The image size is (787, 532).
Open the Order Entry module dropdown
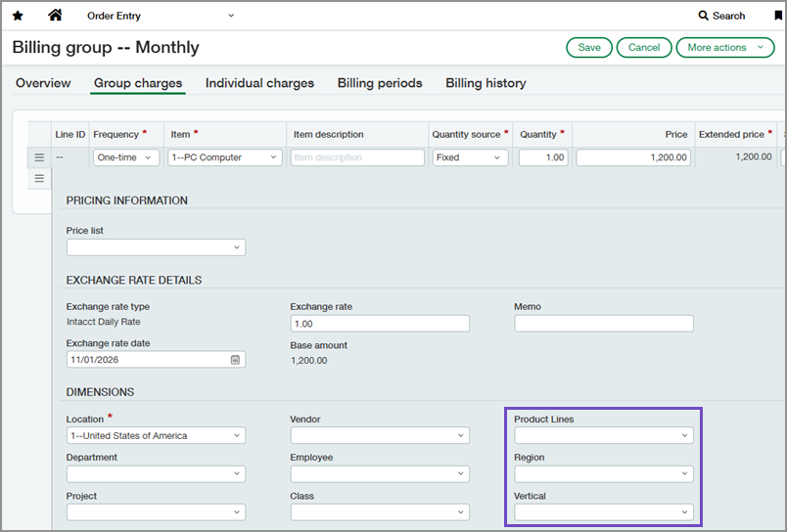(161, 16)
